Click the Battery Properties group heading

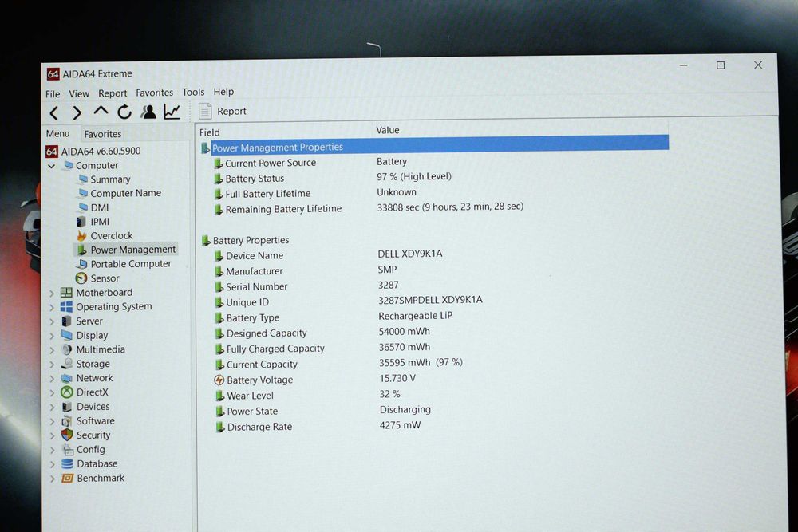coord(251,240)
